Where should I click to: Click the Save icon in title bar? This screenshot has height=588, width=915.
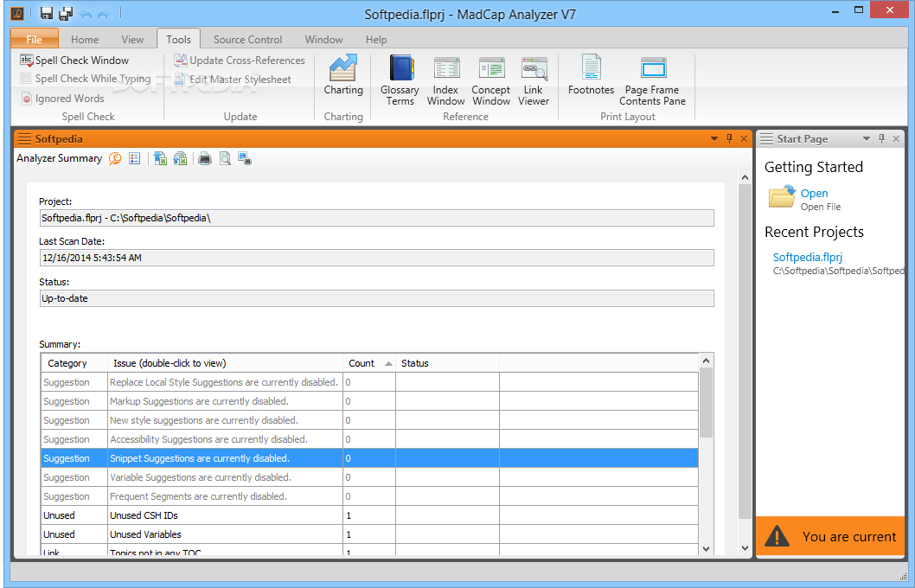[x=47, y=14]
